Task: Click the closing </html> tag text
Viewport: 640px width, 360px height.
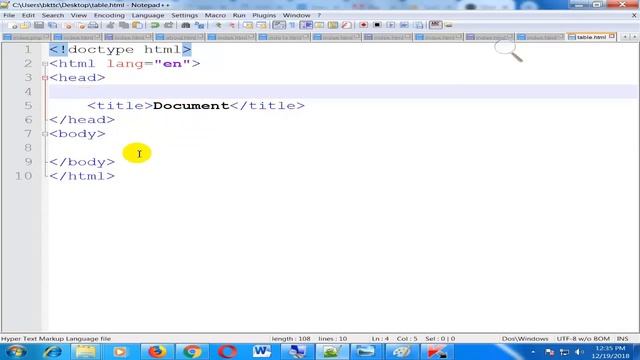Action: click(82, 176)
